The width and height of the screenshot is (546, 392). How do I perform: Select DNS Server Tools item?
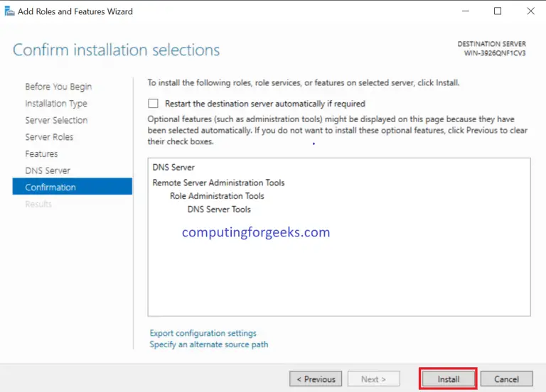[219, 209]
